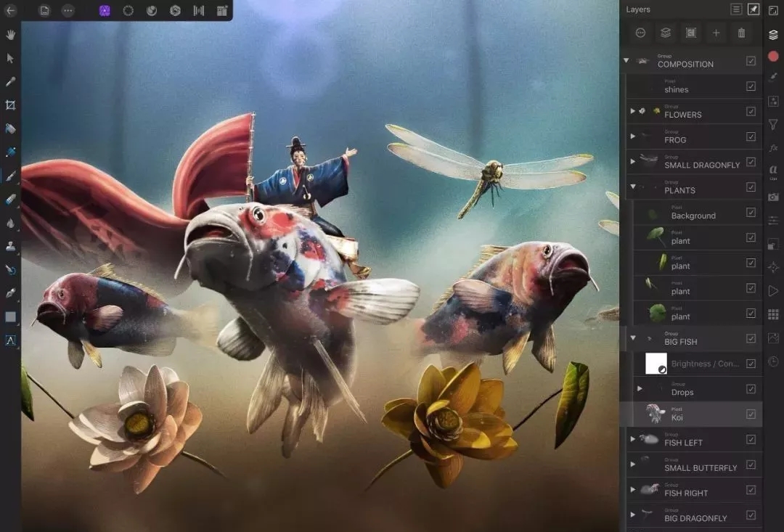Click the Brightness / Contrast white thumbnail

tap(656, 364)
